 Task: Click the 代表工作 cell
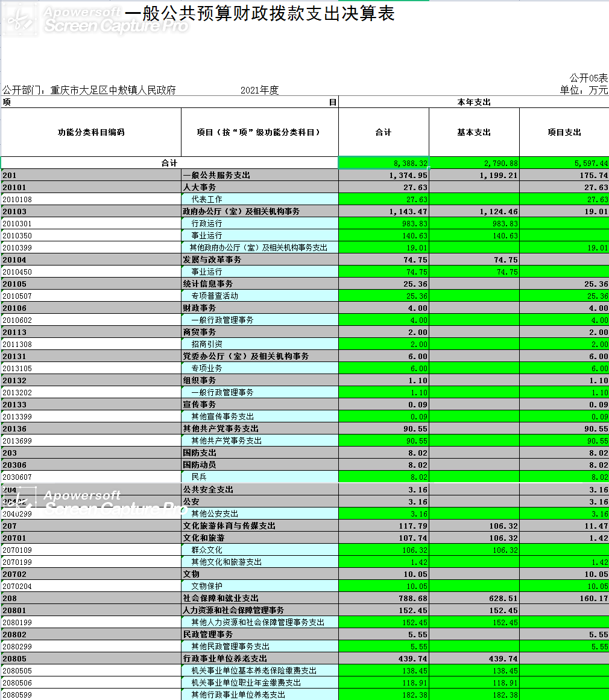coord(260,199)
